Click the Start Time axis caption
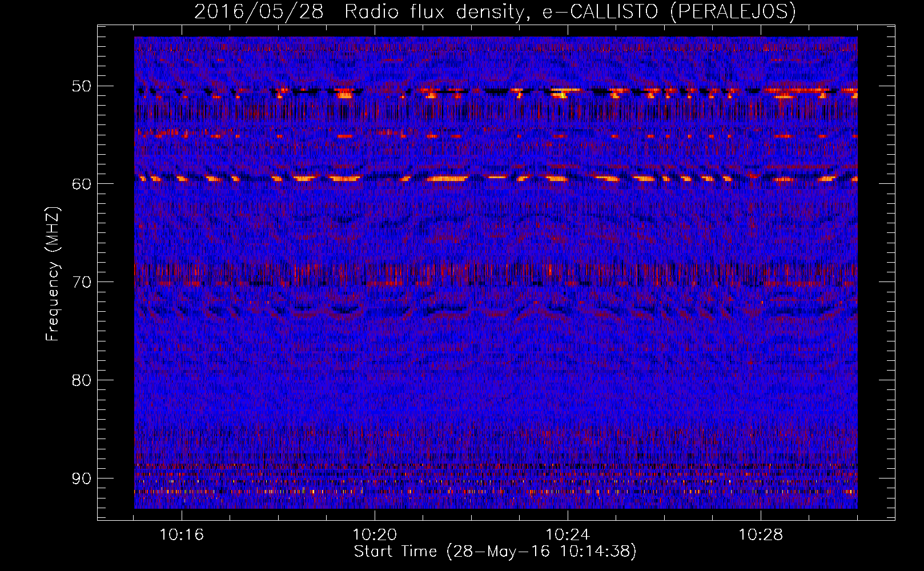This screenshot has width=924, height=571. pos(495,552)
